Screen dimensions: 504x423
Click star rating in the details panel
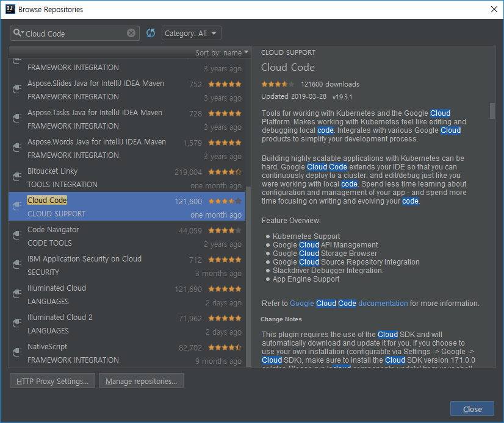(x=278, y=84)
